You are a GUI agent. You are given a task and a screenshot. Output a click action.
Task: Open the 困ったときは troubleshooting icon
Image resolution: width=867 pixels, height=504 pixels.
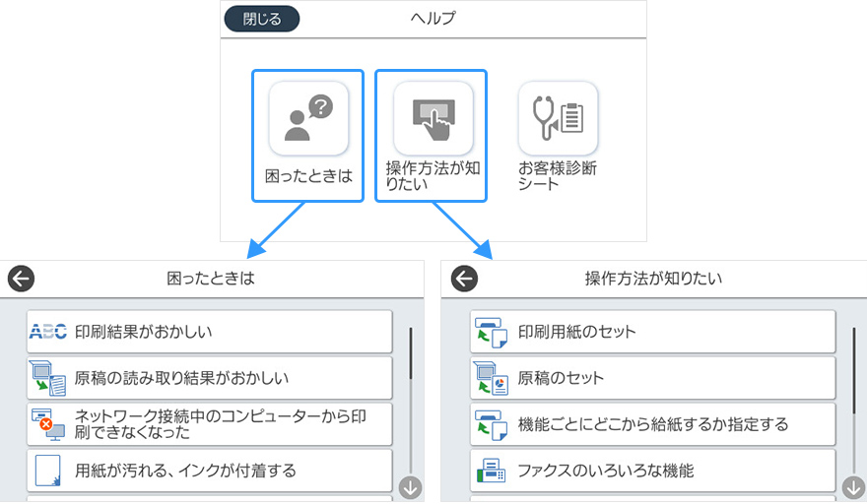click(x=307, y=118)
